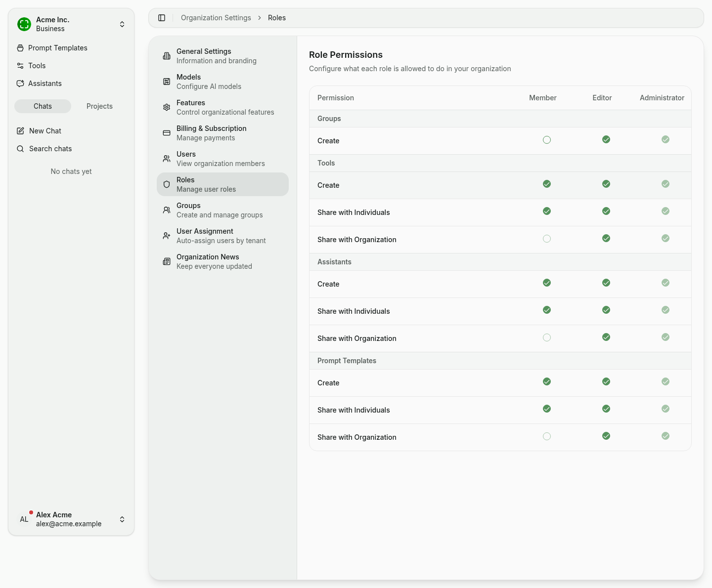
Task: Click the Acme Inc. green logo icon
Action: 24,24
